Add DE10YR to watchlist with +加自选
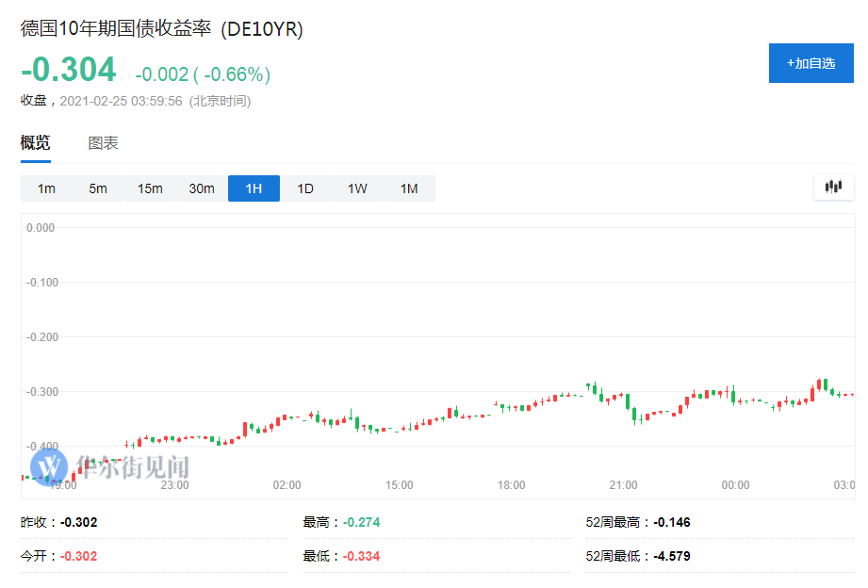This screenshot has height=588, width=868. pyautogui.click(x=811, y=63)
